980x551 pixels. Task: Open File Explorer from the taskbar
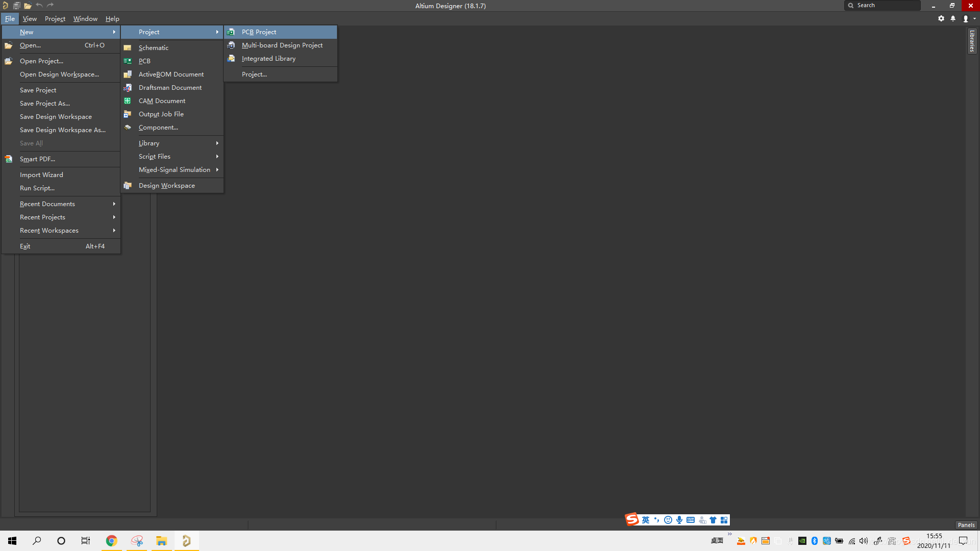tap(161, 541)
